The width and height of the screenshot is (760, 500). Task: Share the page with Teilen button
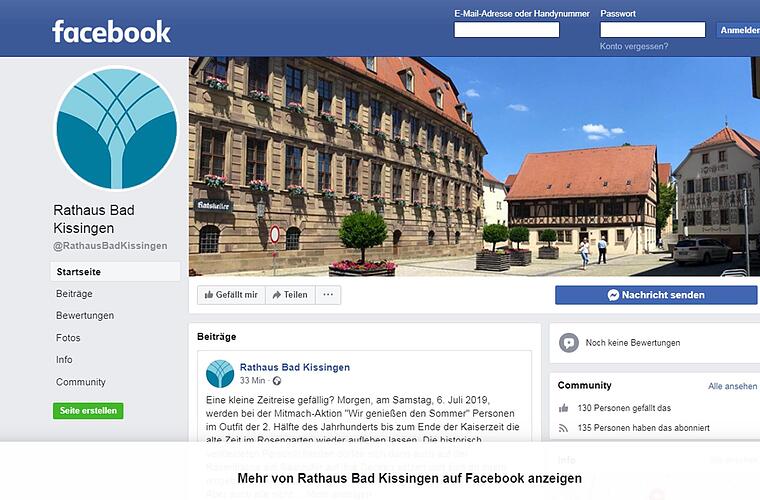(x=290, y=295)
